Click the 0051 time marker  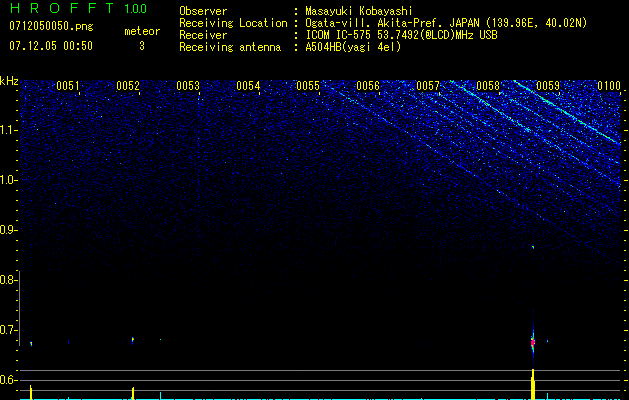point(68,86)
